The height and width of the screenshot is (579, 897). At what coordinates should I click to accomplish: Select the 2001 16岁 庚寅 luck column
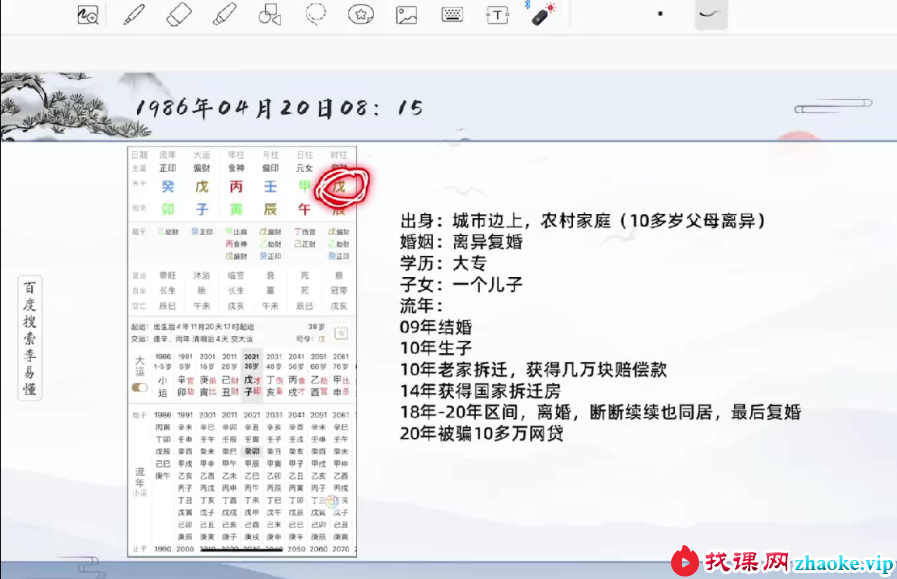pos(207,374)
